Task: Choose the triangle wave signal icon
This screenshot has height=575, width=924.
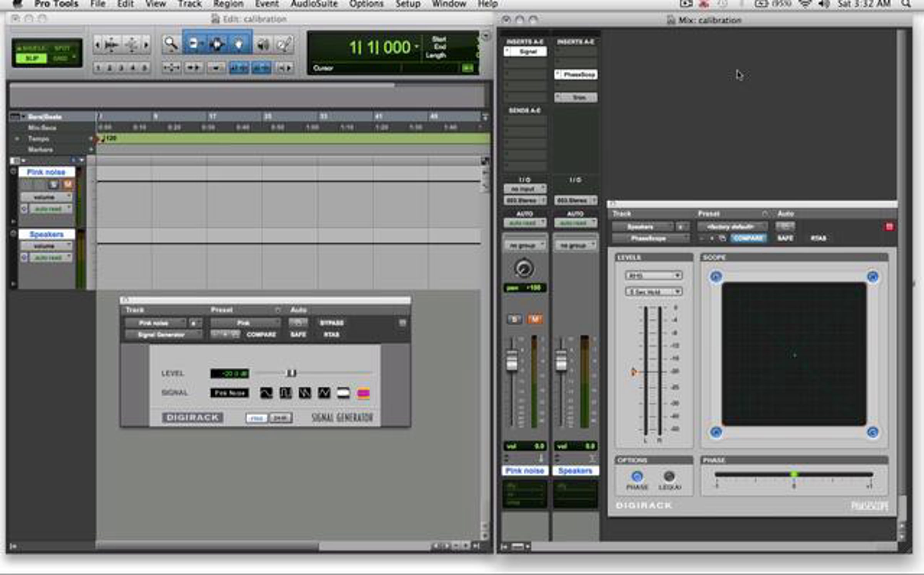Action: [324, 393]
